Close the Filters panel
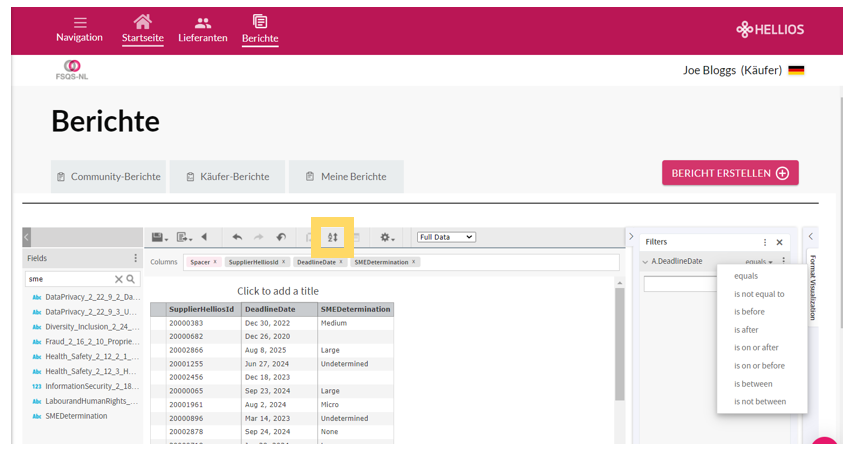Viewport: 850px width, 456px height. tap(780, 242)
